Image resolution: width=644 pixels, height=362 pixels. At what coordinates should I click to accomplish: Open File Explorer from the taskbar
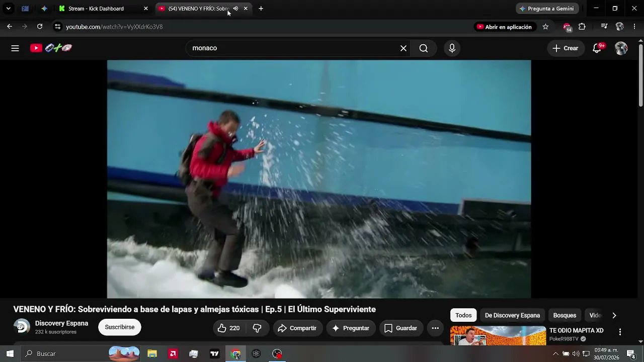pyautogui.click(x=152, y=354)
